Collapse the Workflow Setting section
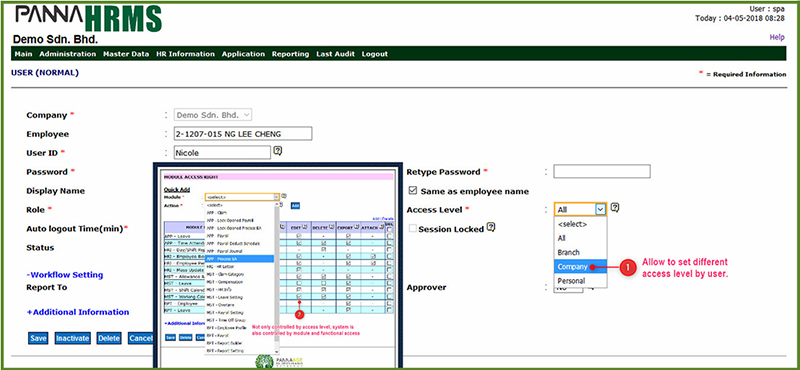The height and width of the screenshot is (370, 800). tap(65, 275)
